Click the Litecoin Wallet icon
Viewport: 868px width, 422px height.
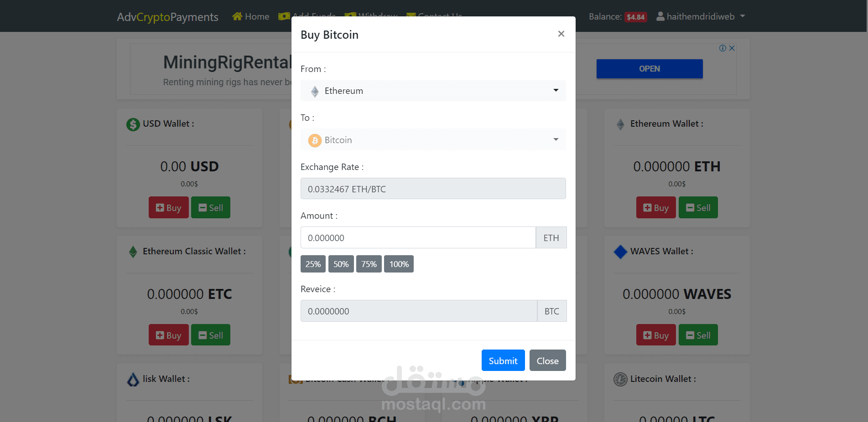tap(620, 379)
